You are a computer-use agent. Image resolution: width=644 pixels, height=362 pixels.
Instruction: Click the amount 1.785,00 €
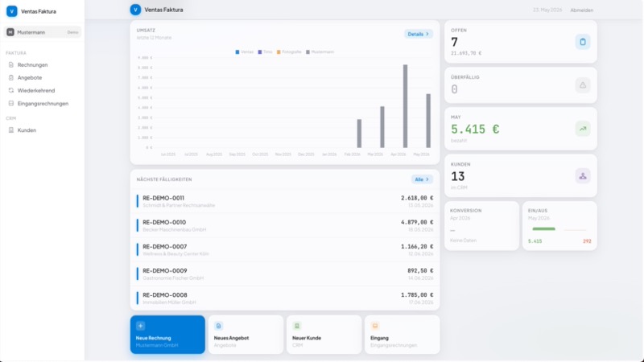pyautogui.click(x=417, y=294)
